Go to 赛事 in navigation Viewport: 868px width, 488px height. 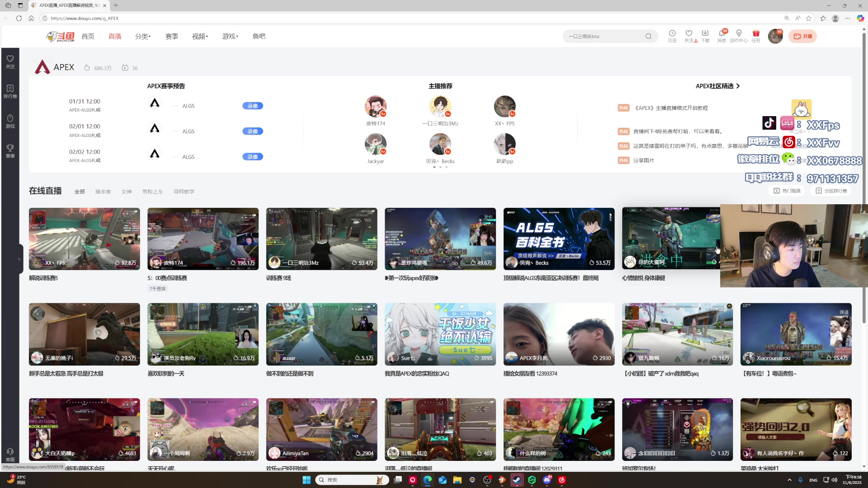[171, 36]
